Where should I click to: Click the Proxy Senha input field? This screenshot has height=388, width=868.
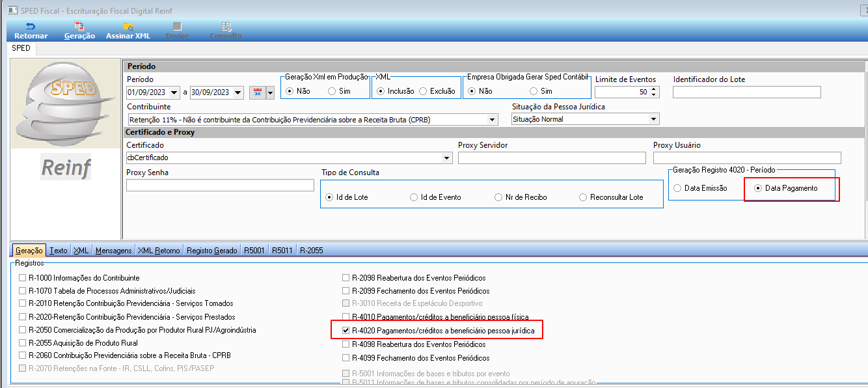coord(220,186)
